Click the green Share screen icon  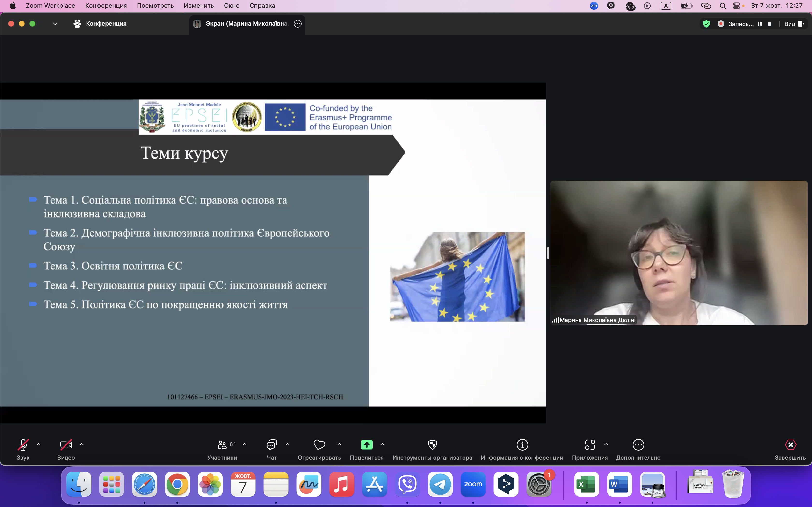pos(366,445)
